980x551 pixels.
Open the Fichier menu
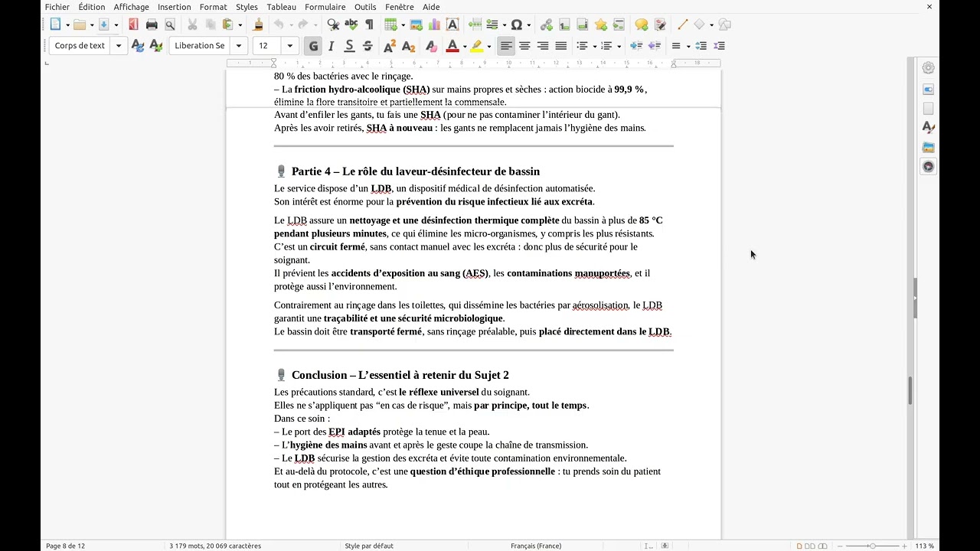click(x=57, y=7)
